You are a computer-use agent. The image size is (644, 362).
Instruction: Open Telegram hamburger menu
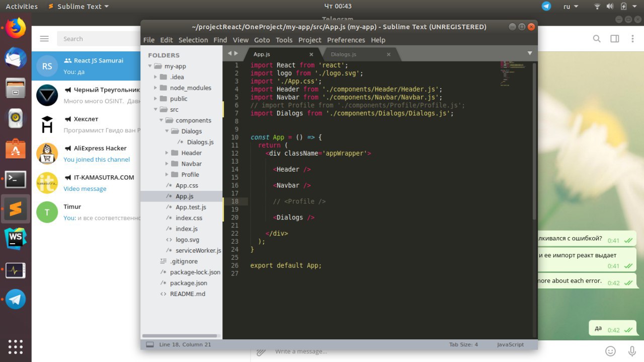click(44, 39)
